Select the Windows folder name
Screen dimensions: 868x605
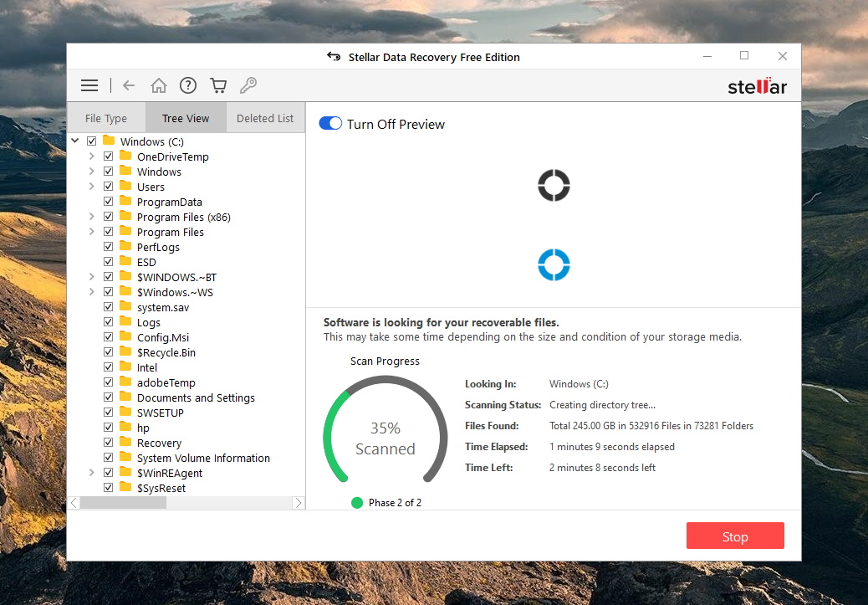click(x=159, y=172)
